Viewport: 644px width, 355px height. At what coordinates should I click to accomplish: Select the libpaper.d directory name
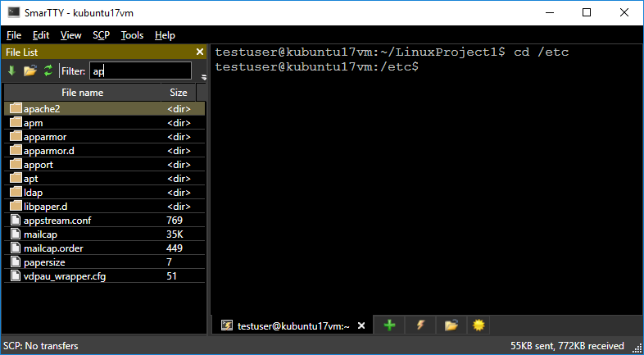pyautogui.click(x=45, y=207)
